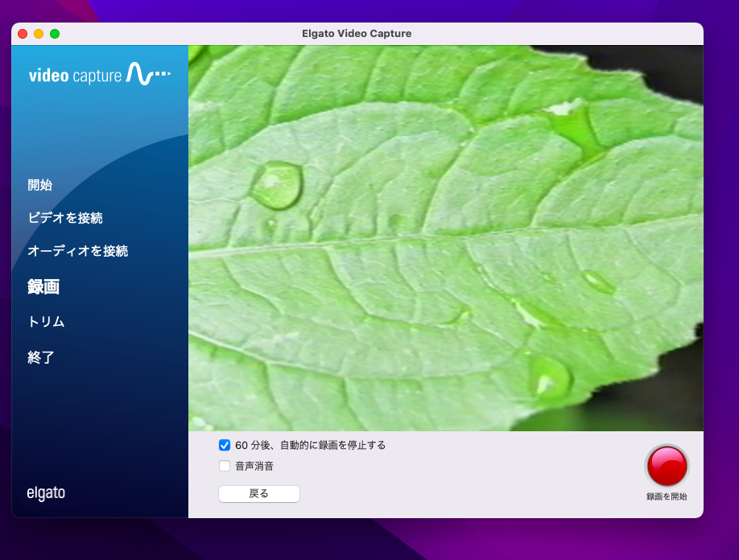The image size is (739, 560).
Task: Click the video capture wordmark text
Action: (x=75, y=76)
